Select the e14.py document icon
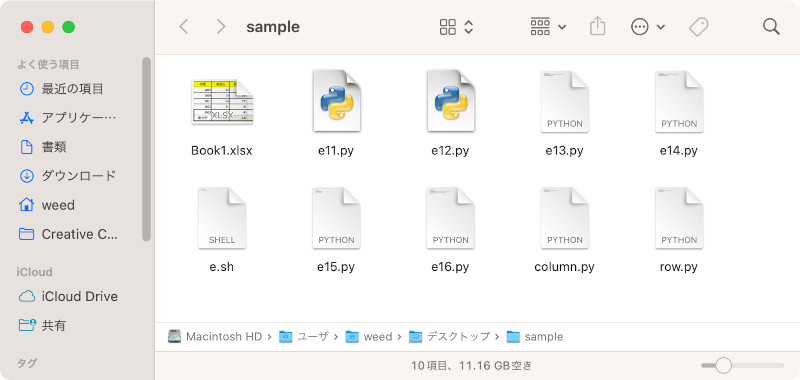Image resolution: width=800 pixels, height=380 pixels. [679, 102]
